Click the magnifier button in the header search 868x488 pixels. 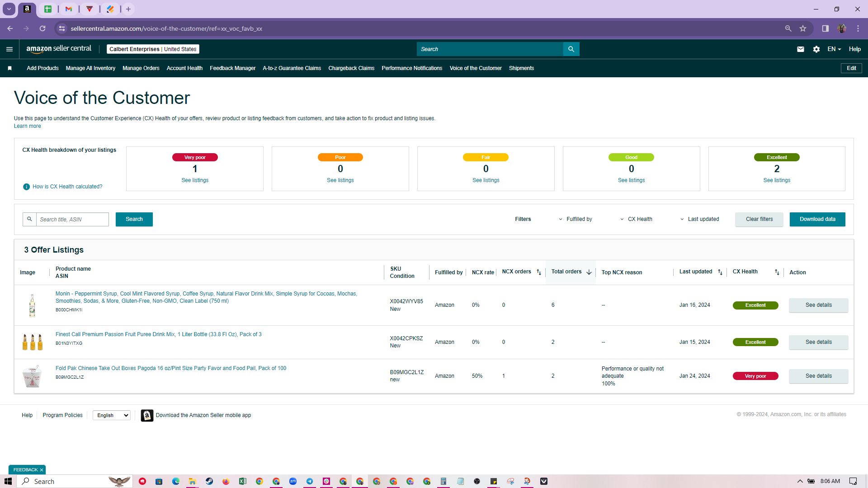pyautogui.click(x=571, y=49)
